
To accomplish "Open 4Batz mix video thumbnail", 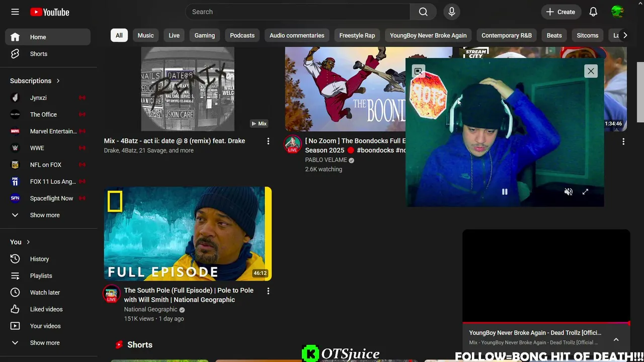I will (188, 89).
